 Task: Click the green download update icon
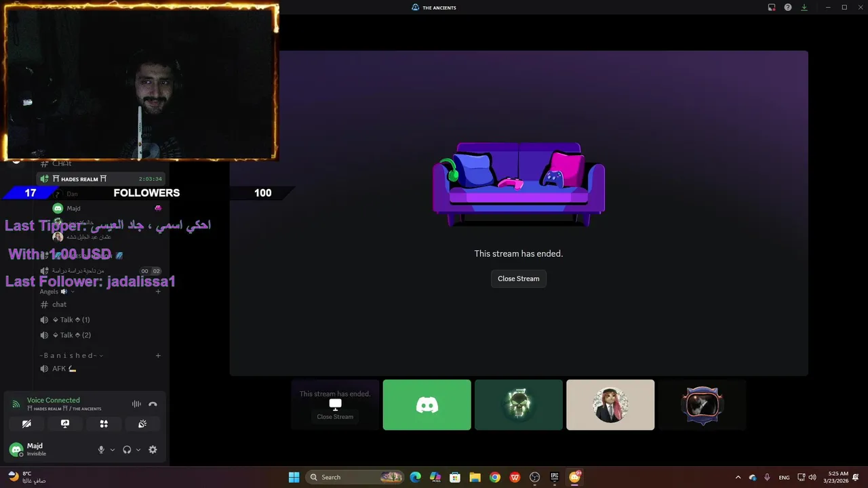804,7
